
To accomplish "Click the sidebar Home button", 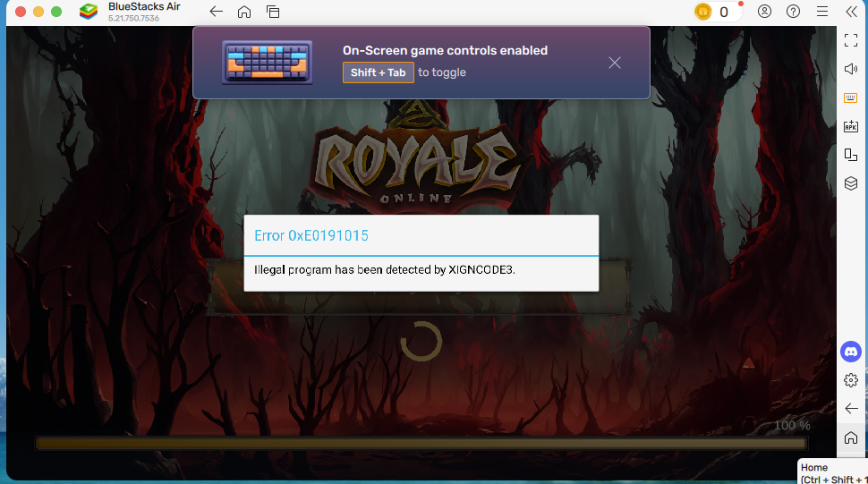I will (x=851, y=438).
